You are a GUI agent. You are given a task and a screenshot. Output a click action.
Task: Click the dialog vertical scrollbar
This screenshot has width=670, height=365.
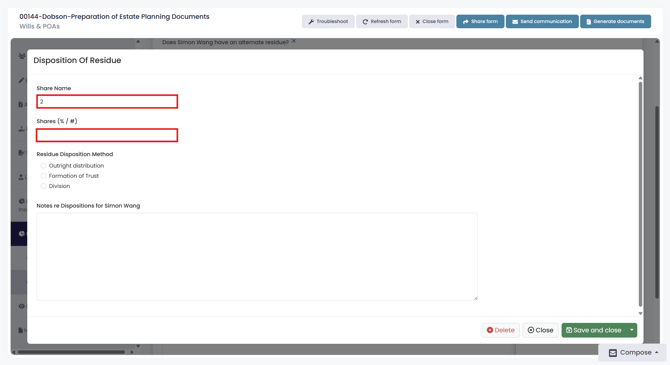coord(640,194)
